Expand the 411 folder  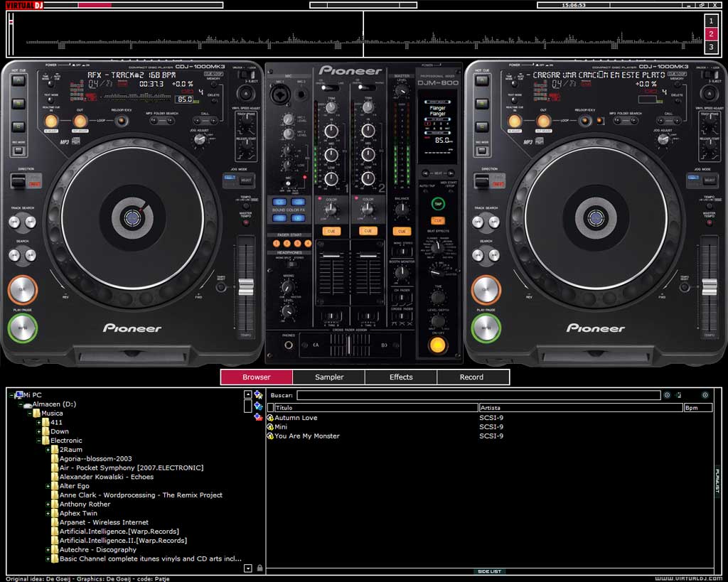click(x=39, y=422)
